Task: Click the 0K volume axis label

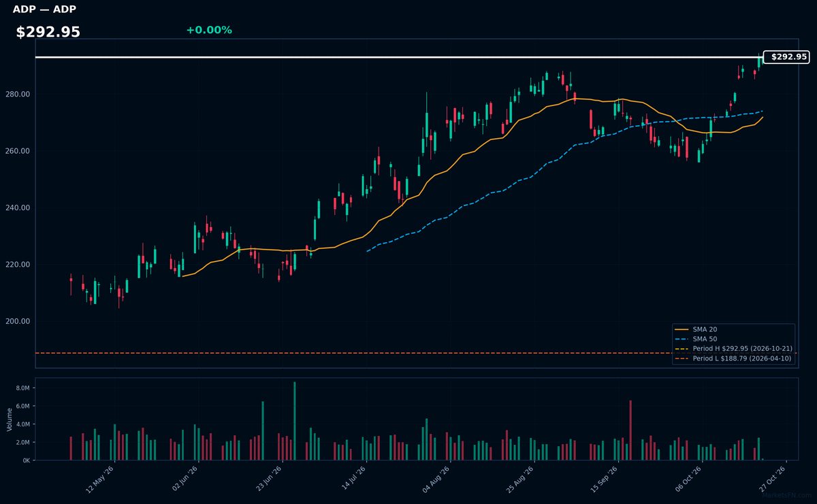Action: pyautogui.click(x=26, y=460)
